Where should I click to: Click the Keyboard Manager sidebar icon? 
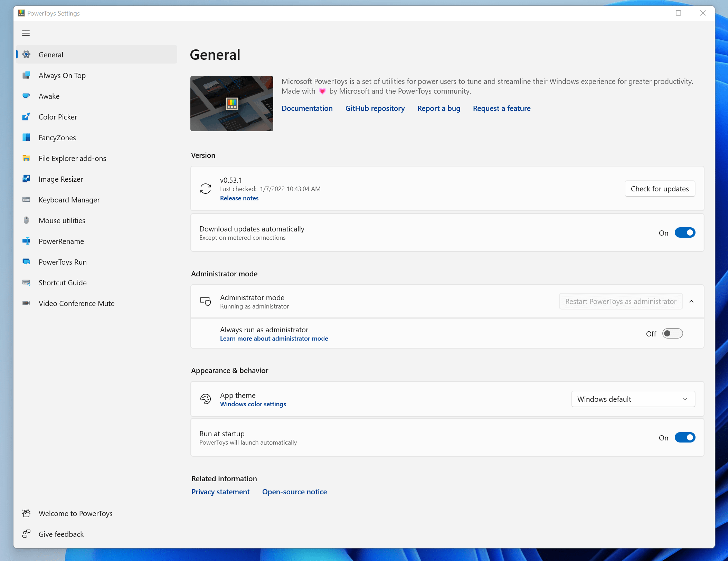[26, 200]
